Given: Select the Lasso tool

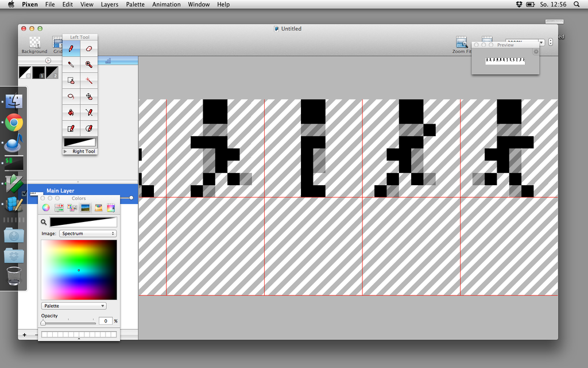Looking at the screenshot, I should coord(71,97).
